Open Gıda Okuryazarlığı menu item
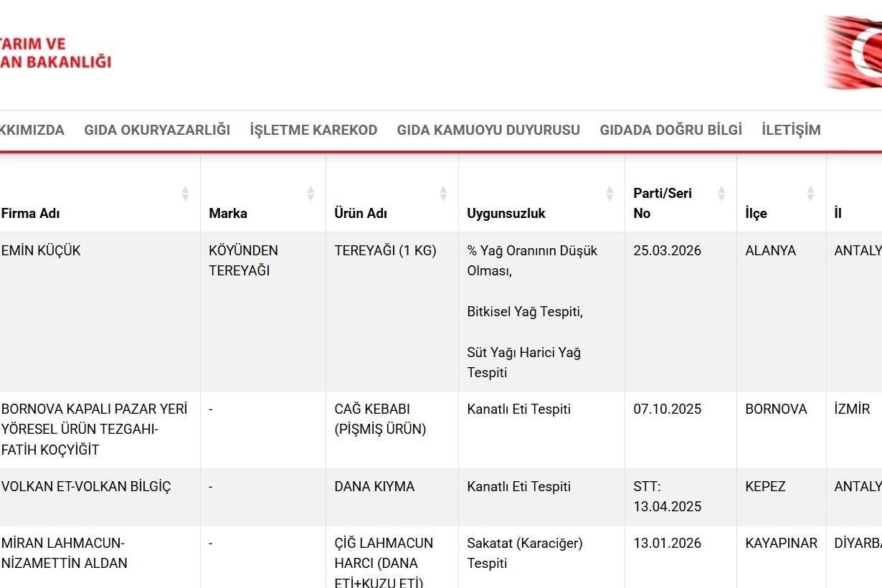Image resolution: width=882 pixels, height=588 pixels. 157,131
